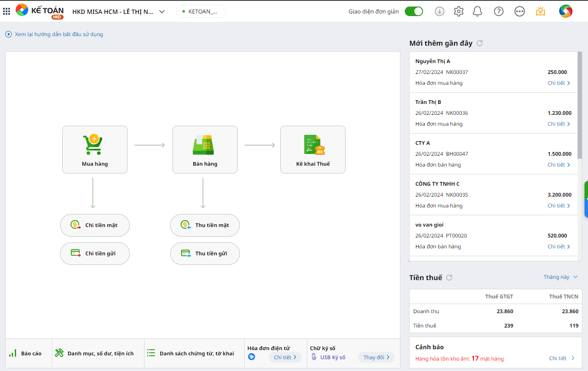
Task: Click the green side tab on right edge
Action: 586,190
